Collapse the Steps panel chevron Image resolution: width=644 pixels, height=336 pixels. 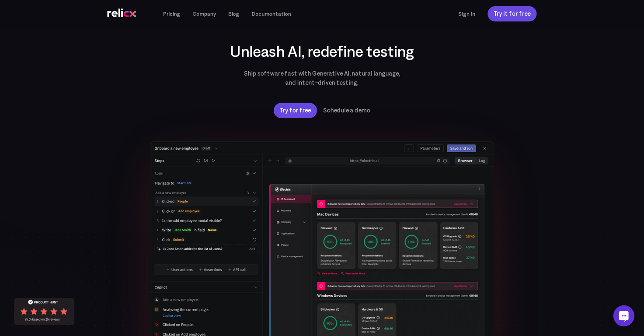click(x=255, y=161)
